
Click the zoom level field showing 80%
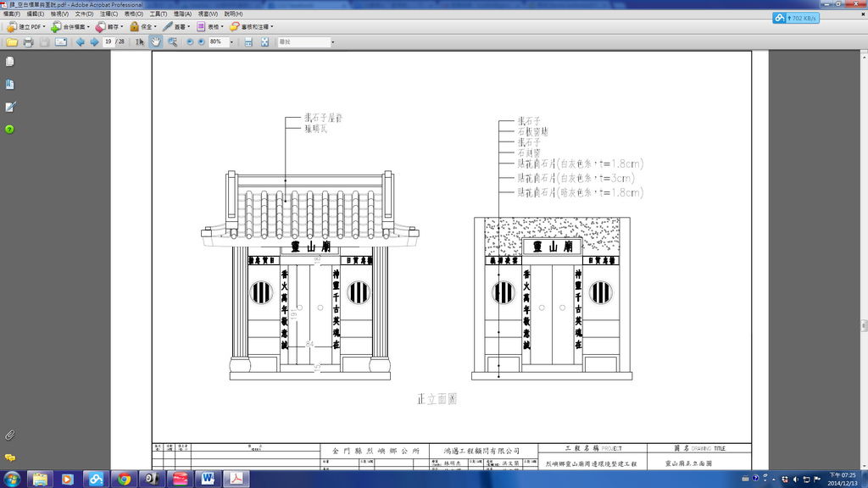tap(218, 42)
